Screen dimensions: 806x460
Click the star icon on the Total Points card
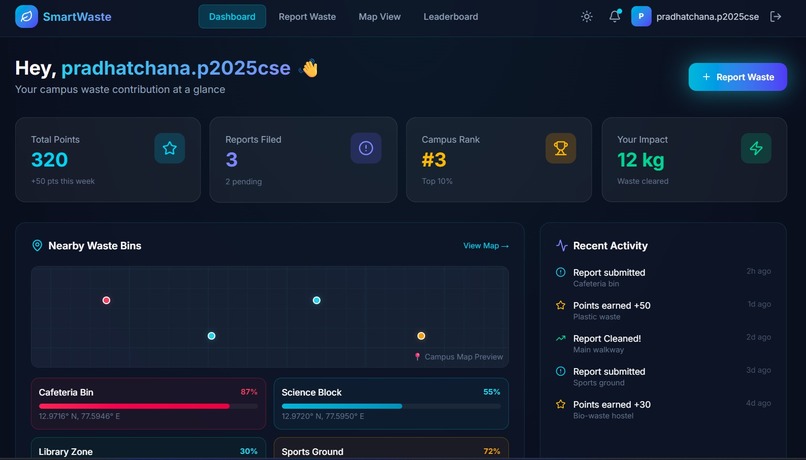[x=170, y=148]
